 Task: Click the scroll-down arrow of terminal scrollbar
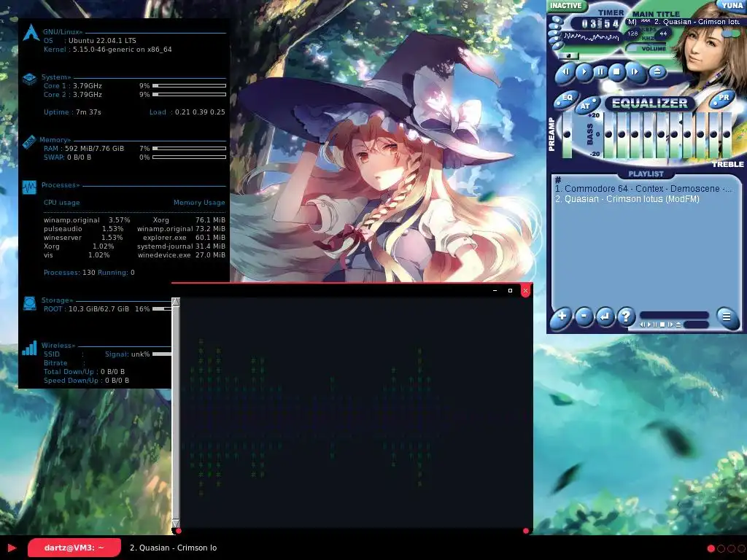(176, 524)
